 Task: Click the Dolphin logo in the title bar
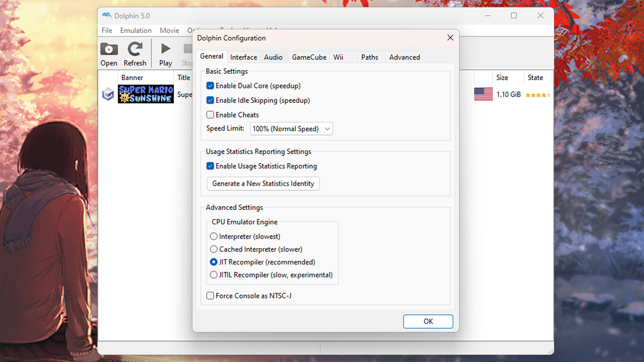pos(107,15)
